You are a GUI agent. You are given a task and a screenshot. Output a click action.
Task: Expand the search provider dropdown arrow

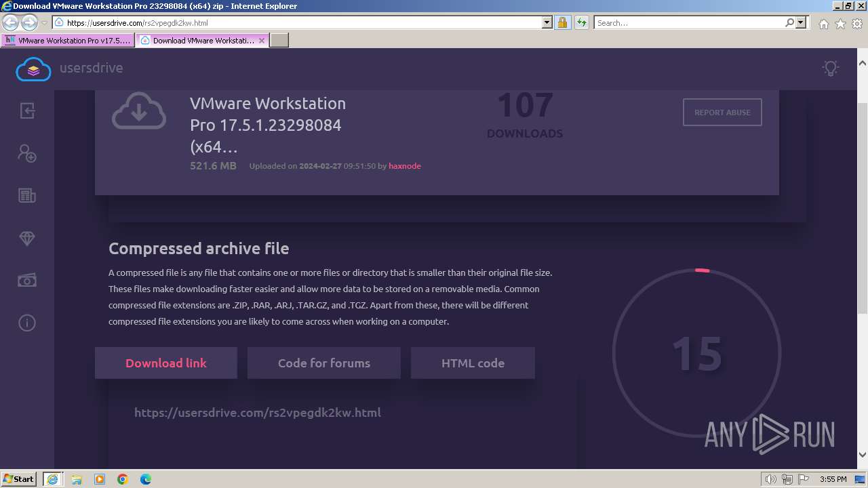click(x=801, y=22)
